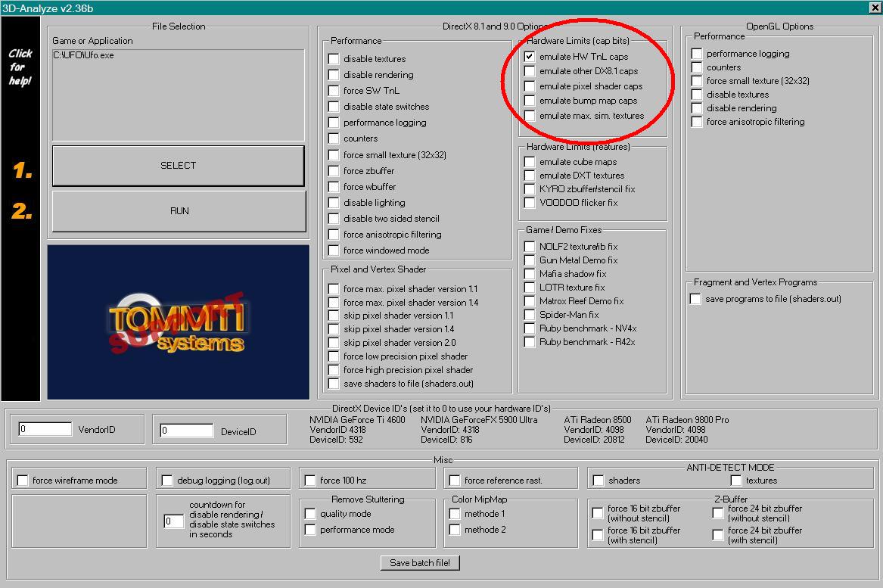This screenshot has height=588, width=883.
Task: Check NOLF2 texture/ib fix
Action: pyautogui.click(x=530, y=247)
